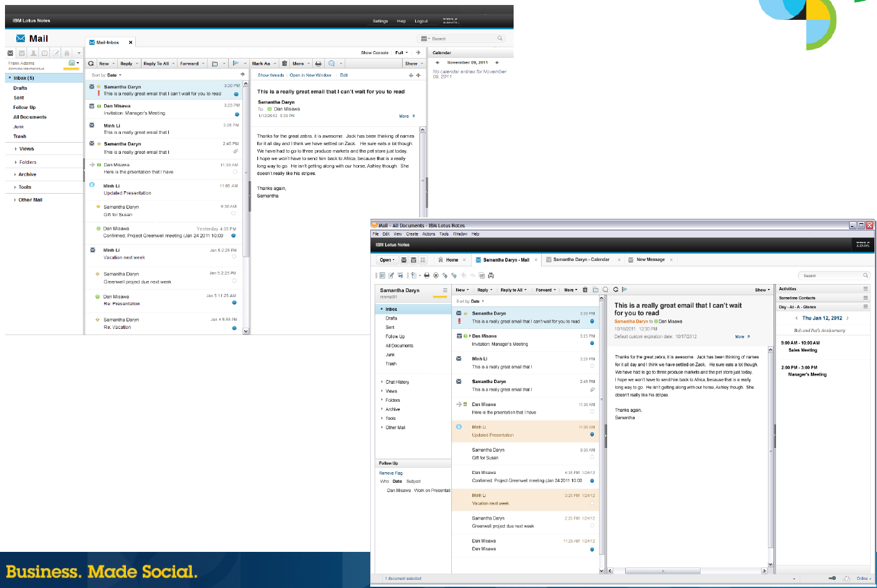Click the move-to-folder icon in web mail toolbar
Screen dimensions: 877x588
(215, 64)
